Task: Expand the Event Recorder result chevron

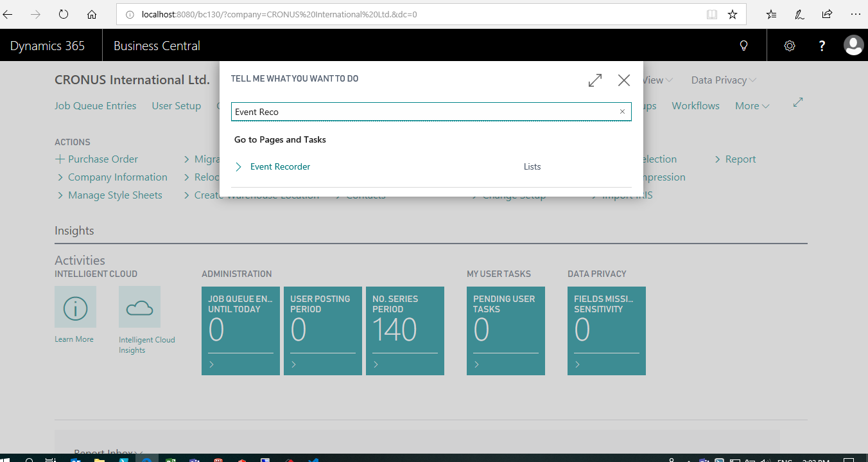Action: (x=238, y=166)
